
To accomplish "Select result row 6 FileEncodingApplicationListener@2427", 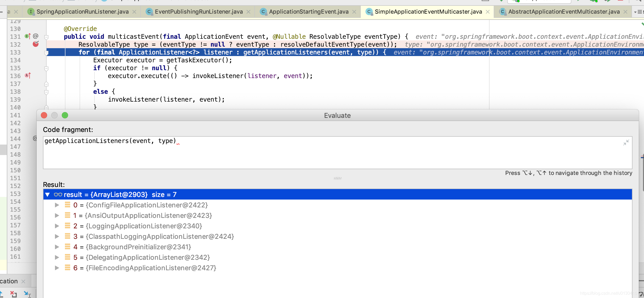I will pyautogui.click(x=337, y=268).
